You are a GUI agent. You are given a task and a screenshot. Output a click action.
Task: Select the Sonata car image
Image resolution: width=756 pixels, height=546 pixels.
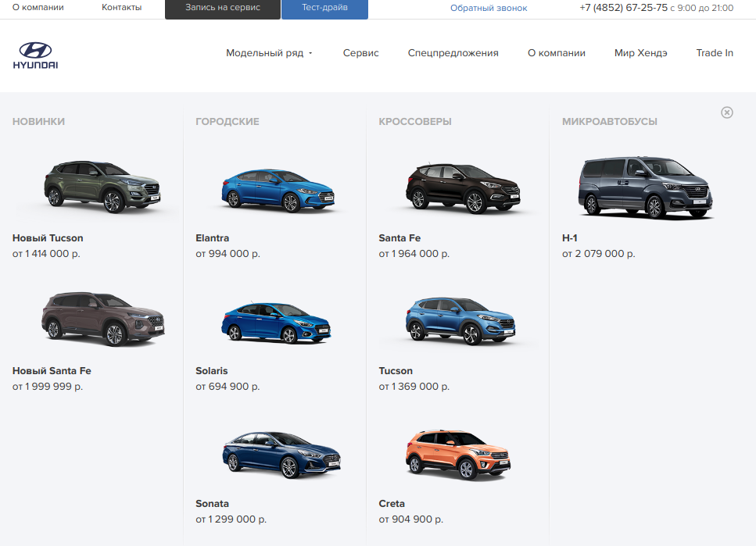tap(281, 455)
